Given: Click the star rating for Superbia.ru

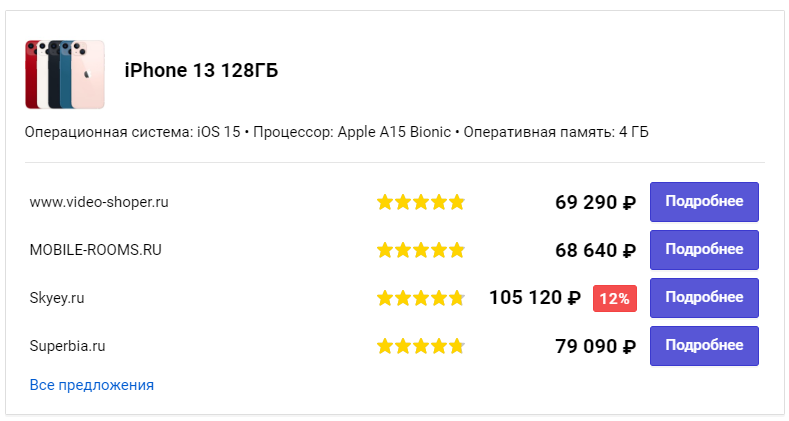Looking at the screenshot, I should (x=421, y=346).
